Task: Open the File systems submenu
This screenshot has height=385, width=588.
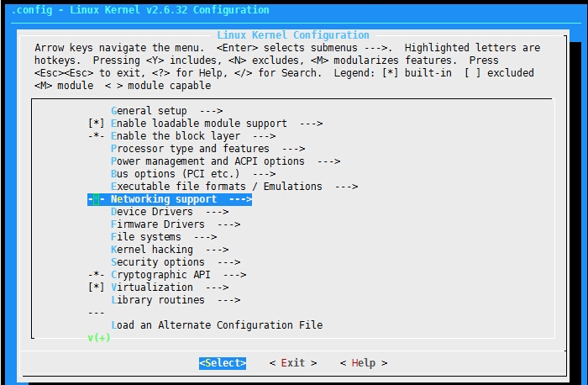Action: (164, 237)
